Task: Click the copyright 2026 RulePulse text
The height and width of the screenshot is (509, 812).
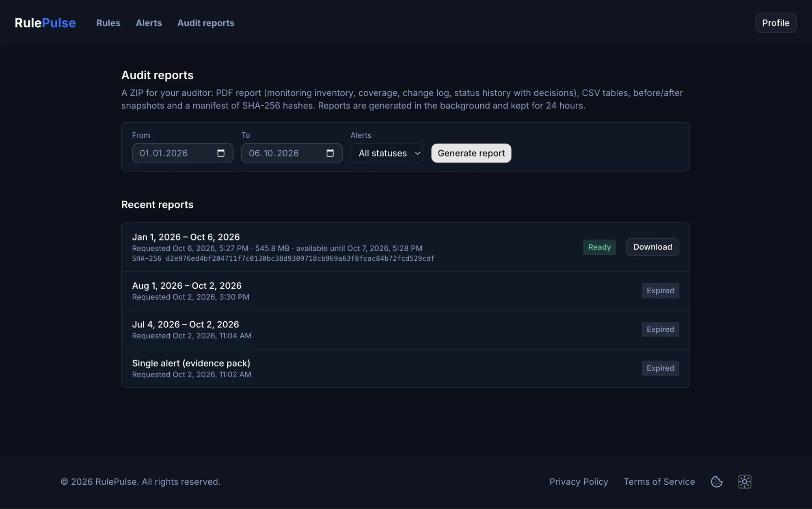Action: [x=140, y=482]
